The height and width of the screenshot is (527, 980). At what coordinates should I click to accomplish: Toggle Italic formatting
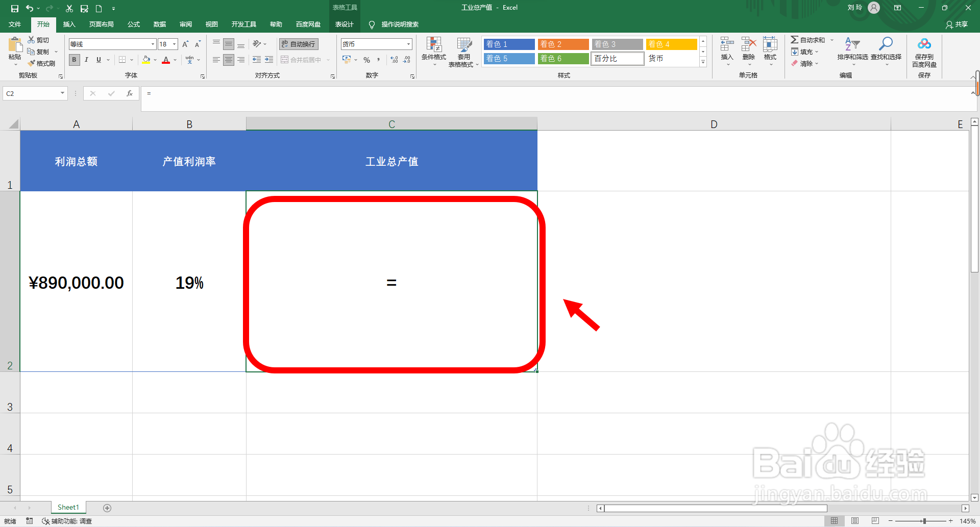click(87, 60)
